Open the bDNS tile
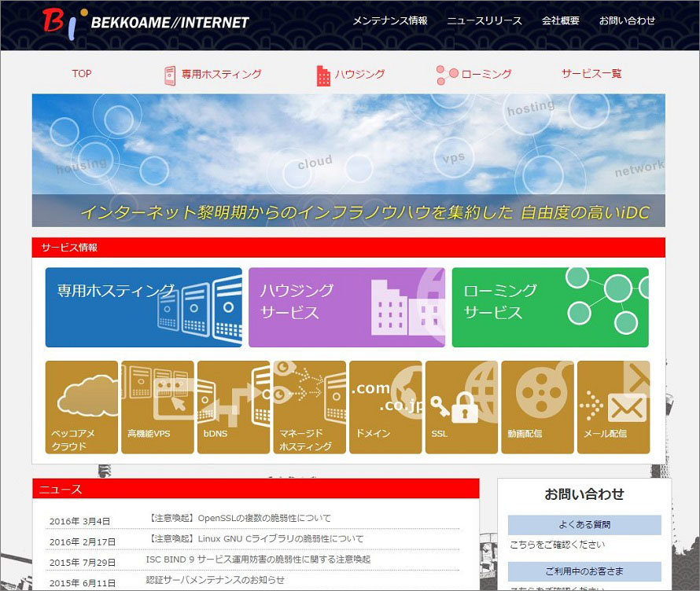 tap(234, 407)
